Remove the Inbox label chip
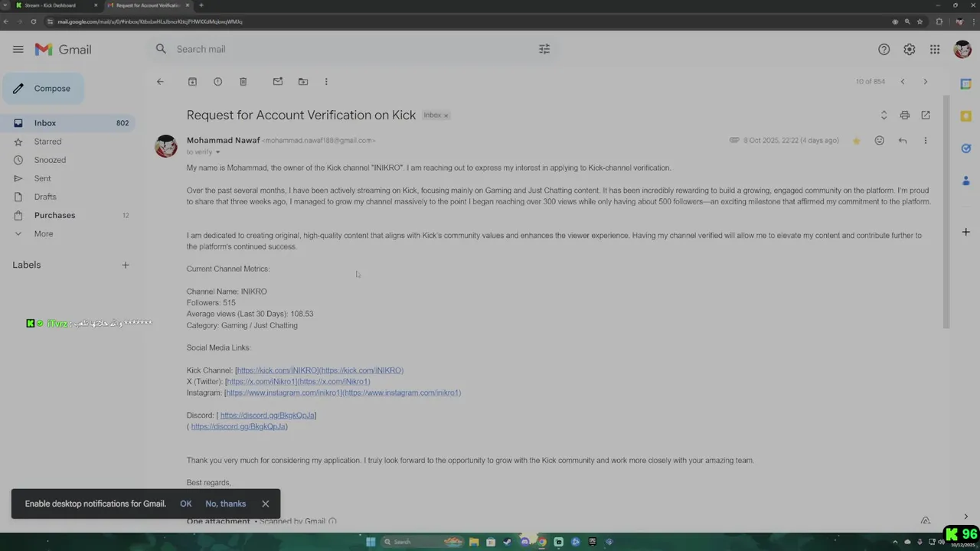Viewport: 980px width, 551px height. [x=446, y=116]
